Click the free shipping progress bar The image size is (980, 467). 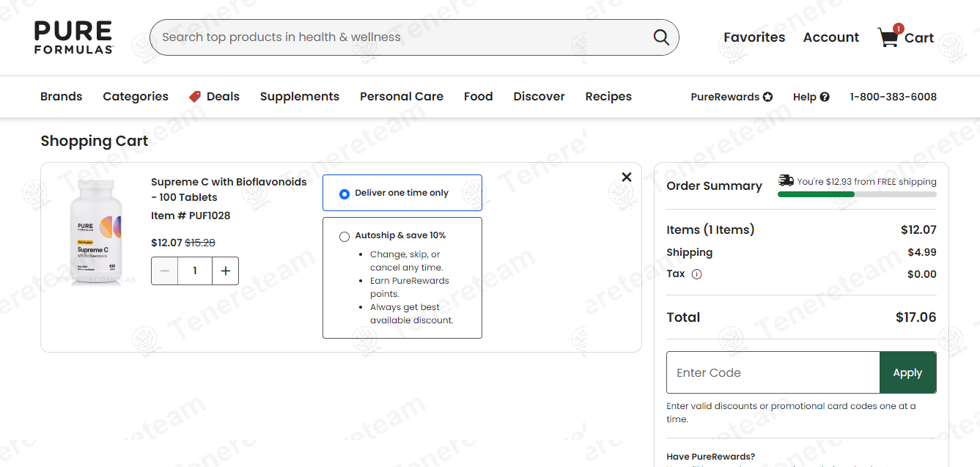(x=857, y=194)
